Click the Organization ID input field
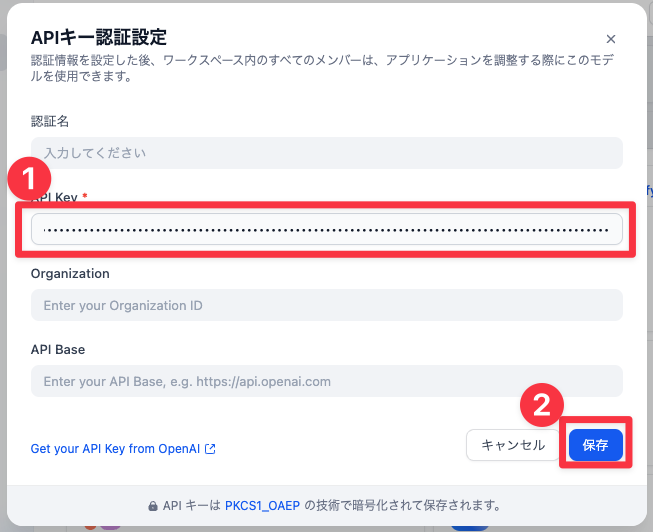 pos(326,305)
